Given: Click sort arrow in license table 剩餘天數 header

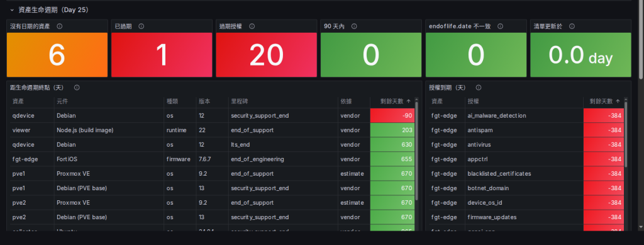Looking at the screenshot, I should (x=618, y=101).
